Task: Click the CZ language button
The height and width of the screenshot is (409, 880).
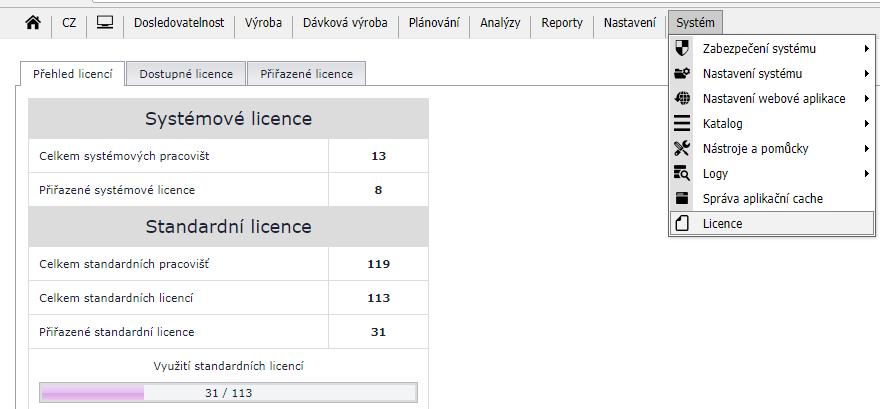Action: pos(69,22)
